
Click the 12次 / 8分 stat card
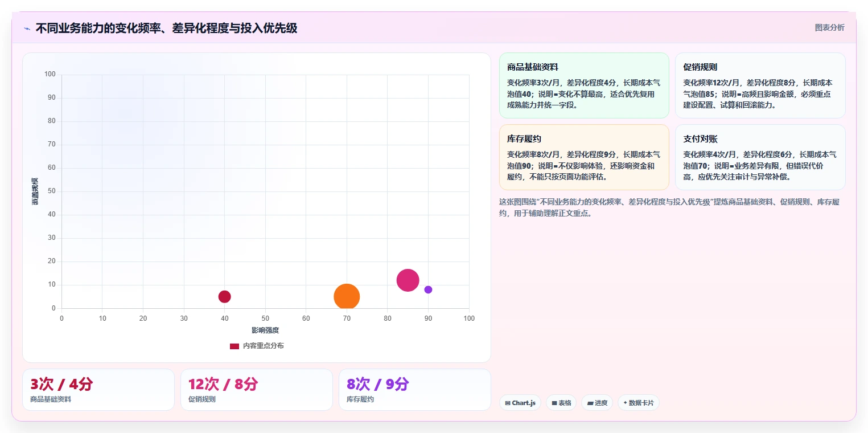tap(257, 390)
